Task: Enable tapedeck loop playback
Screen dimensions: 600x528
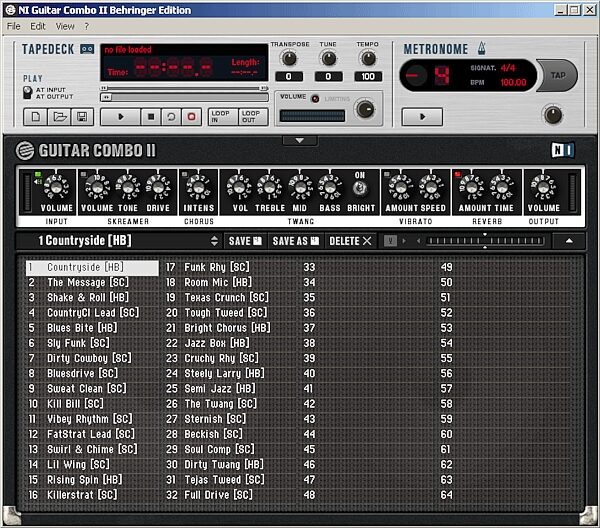Action: (171, 117)
